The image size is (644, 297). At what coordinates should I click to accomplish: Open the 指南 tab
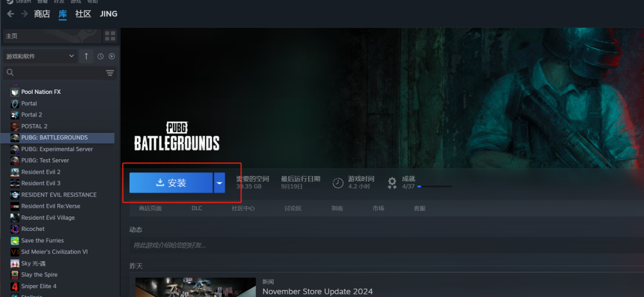pyautogui.click(x=337, y=208)
